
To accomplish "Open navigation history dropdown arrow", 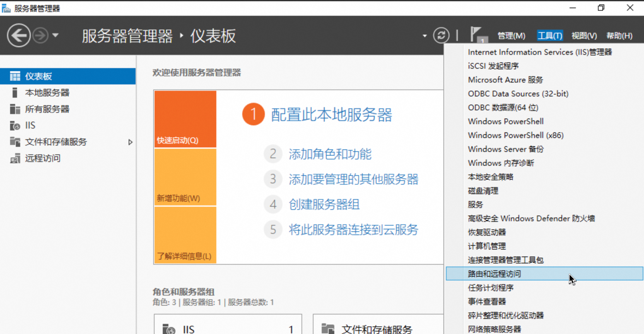I will click(56, 35).
